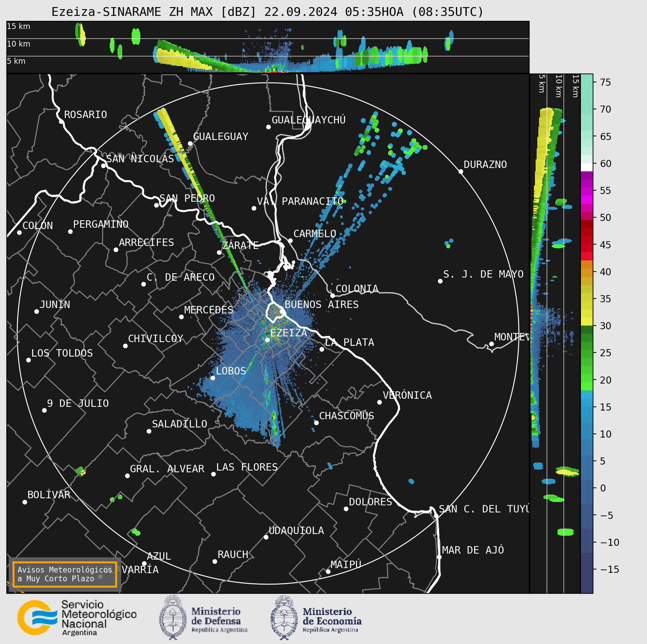Click the JUNÍN label

click(x=55, y=305)
